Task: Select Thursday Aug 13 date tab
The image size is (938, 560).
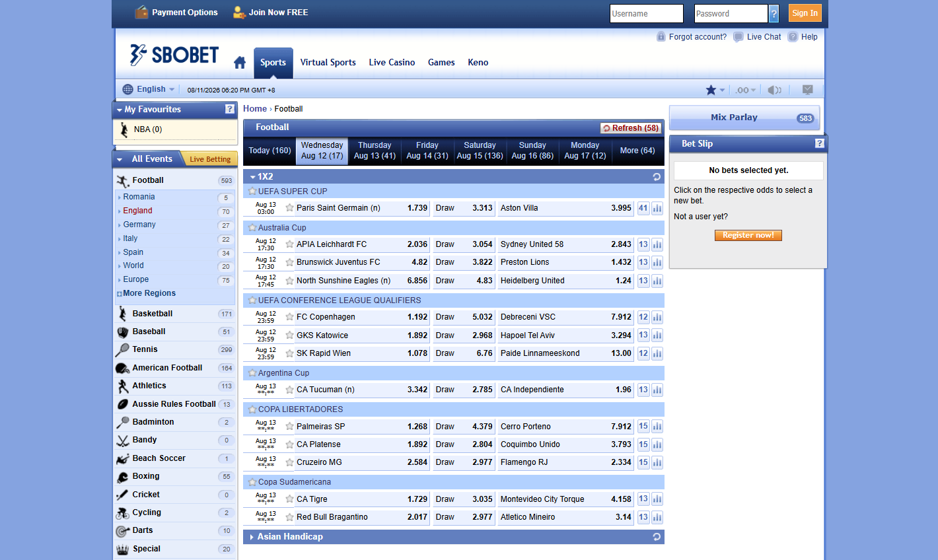Action: [375, 151]
